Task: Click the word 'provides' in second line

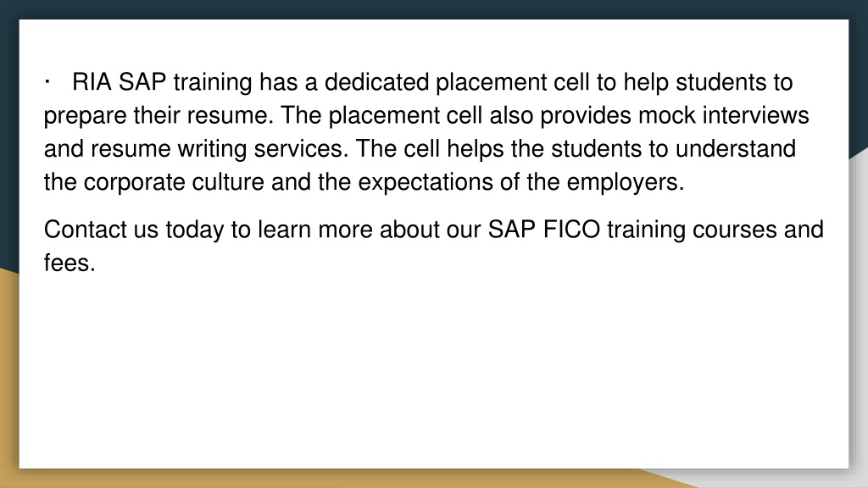Action: (x=586, y=115)
